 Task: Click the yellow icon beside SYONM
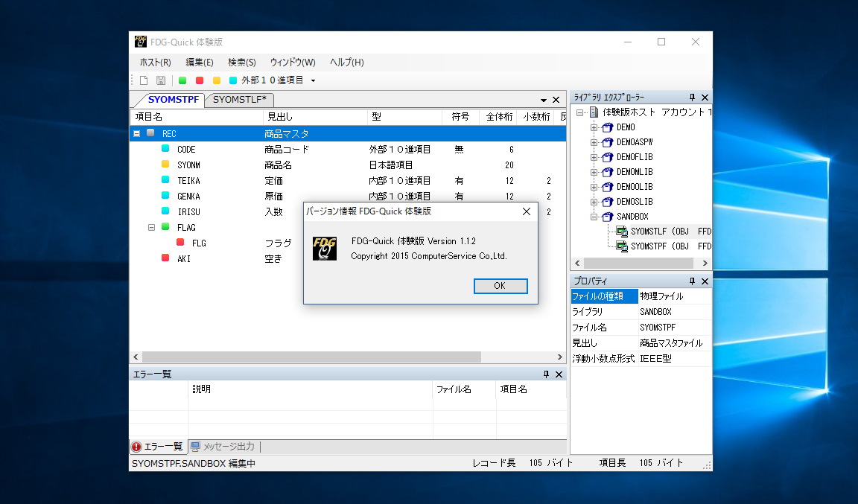click(165, 165)
